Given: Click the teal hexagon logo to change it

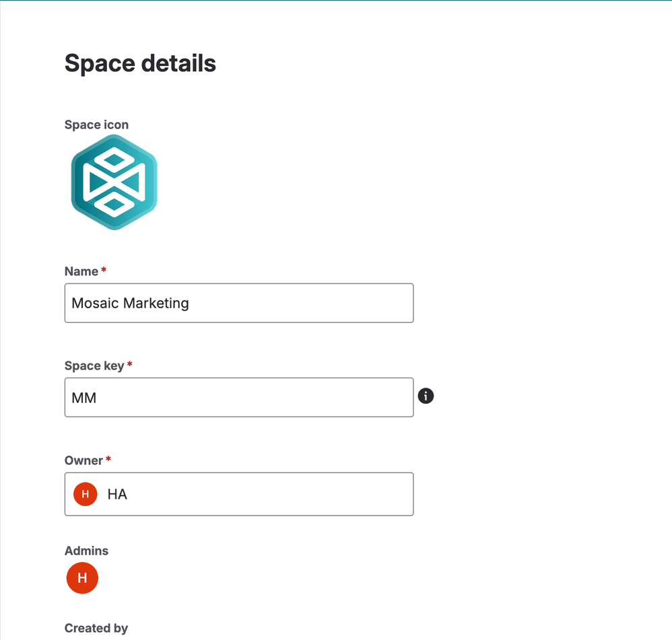Looking at the screenshot, I should 113,182.
